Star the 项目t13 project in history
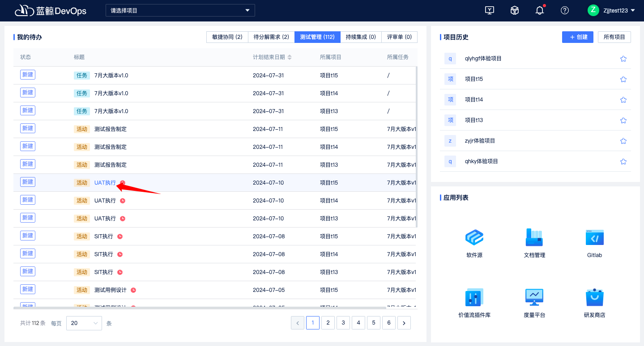The height and width of the screenshot is (346, 644). pos(623,120)
